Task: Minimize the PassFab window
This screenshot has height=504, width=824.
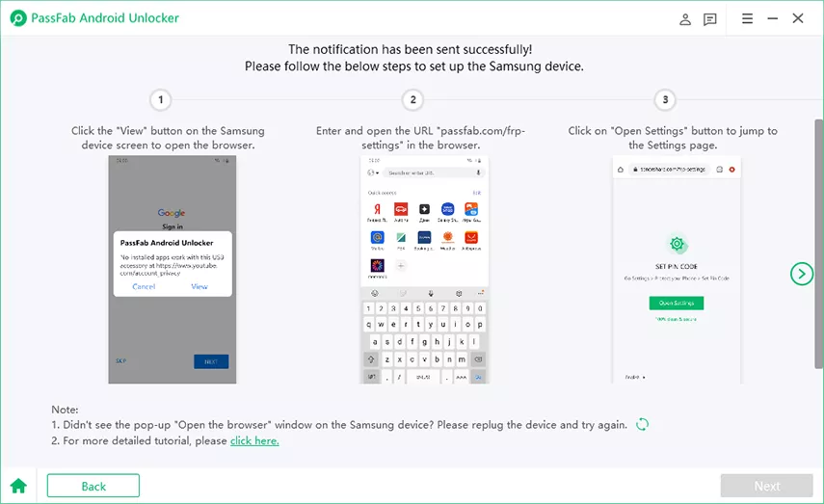Action: (x=772, y=18)
